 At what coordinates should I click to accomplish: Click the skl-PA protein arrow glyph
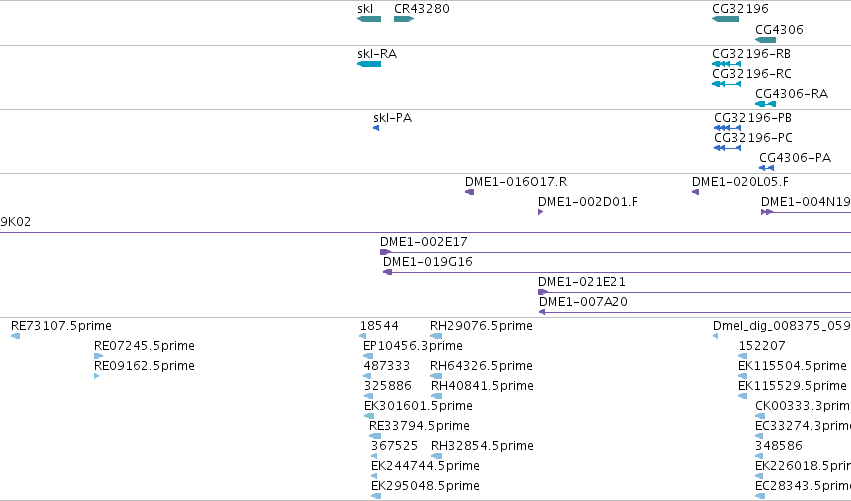376,128
